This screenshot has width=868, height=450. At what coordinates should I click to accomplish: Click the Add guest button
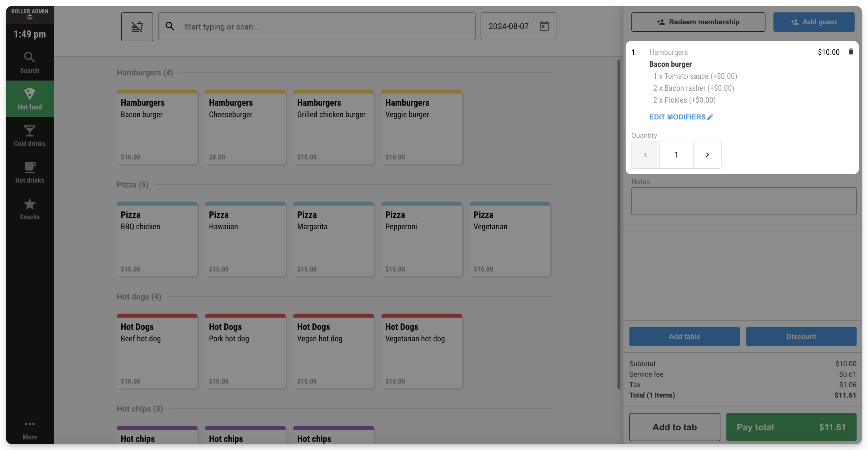click(814, 22)
